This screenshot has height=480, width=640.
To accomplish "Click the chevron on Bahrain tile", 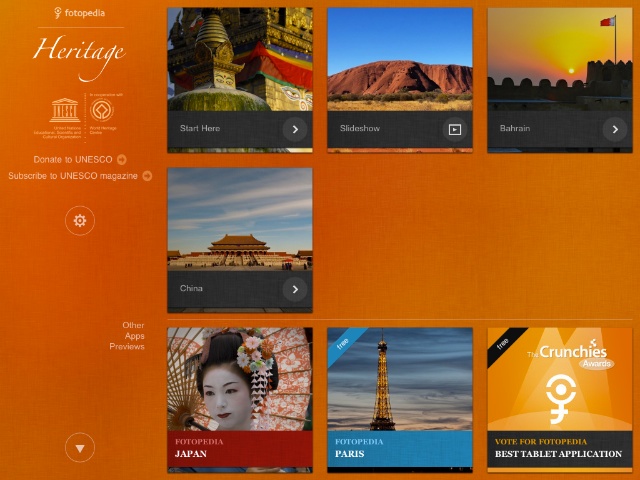I will [x=615, y=129].
